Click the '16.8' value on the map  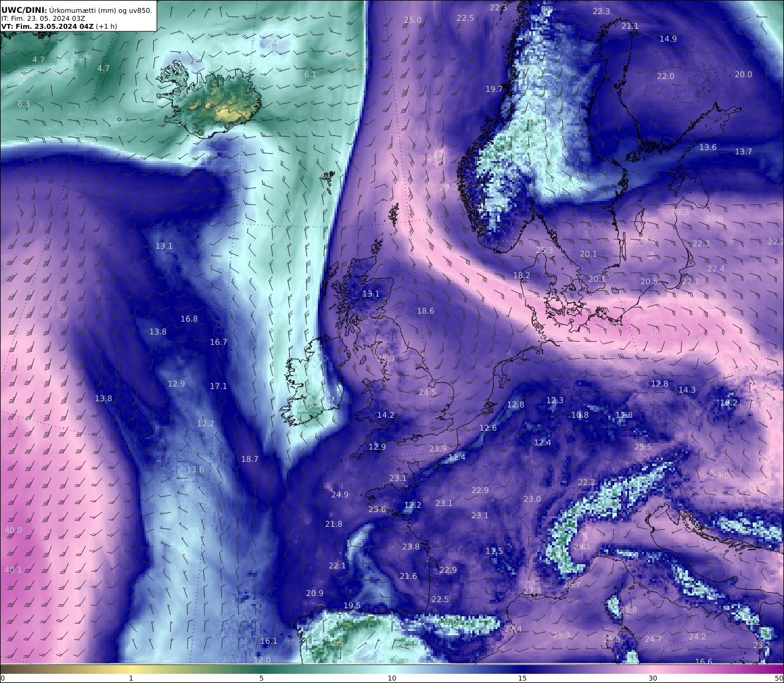pos(189,319)
